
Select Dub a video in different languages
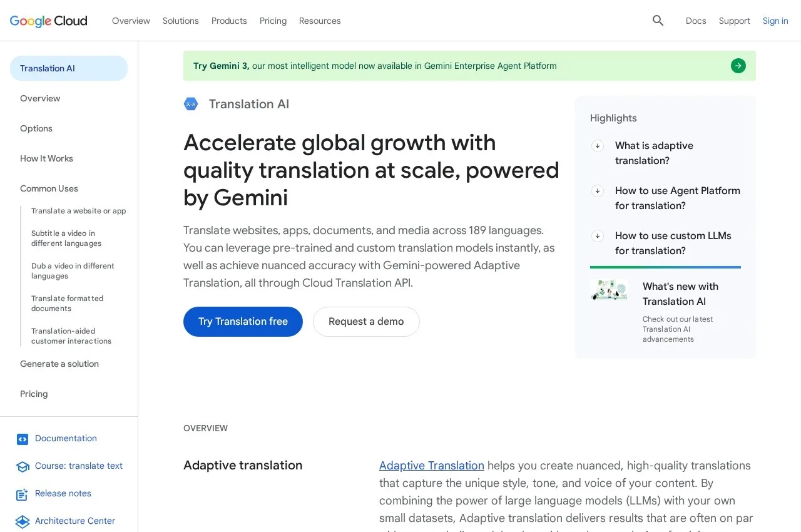pyautogui.click(x=73, y=271)
